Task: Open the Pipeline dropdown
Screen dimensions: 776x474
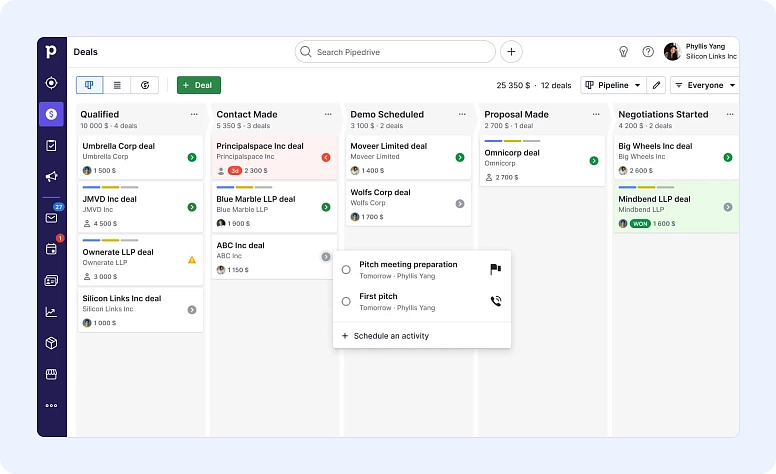Action: click(x=612, y=86)
